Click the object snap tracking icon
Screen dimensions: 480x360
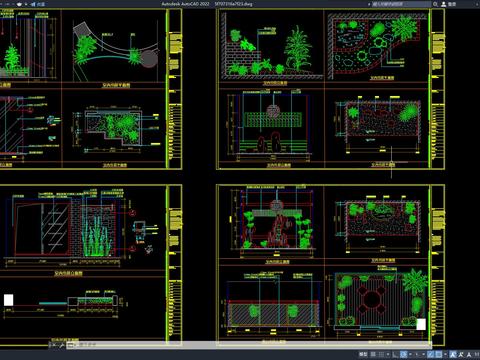point(430,354)
